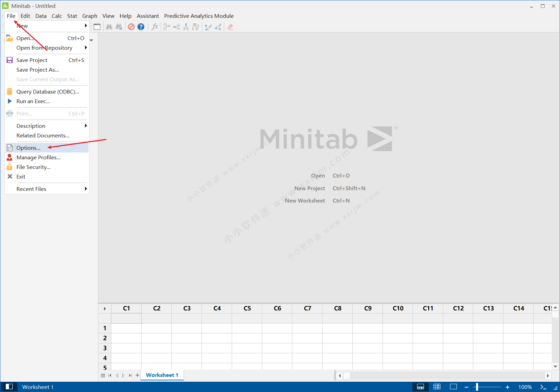The image size is (560, 392).
Task: Switch to data grid only view
Action: (437, 387)
